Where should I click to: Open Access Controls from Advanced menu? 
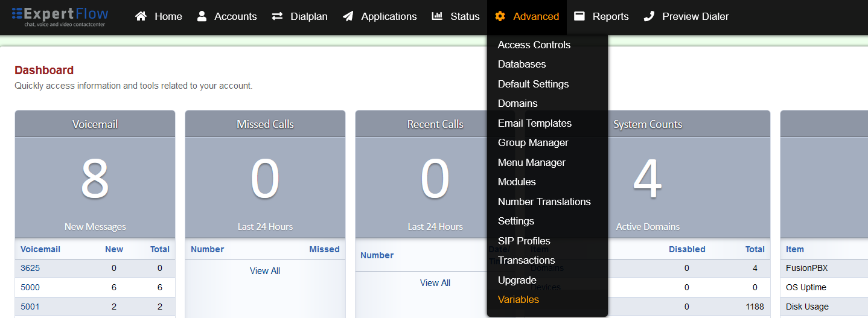[534, 45]
